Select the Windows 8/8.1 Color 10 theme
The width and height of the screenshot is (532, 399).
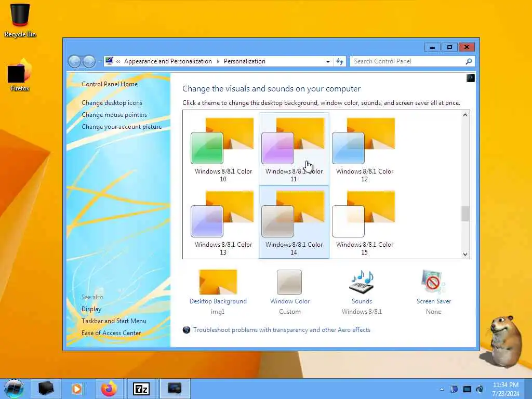[x=223, y=149]
